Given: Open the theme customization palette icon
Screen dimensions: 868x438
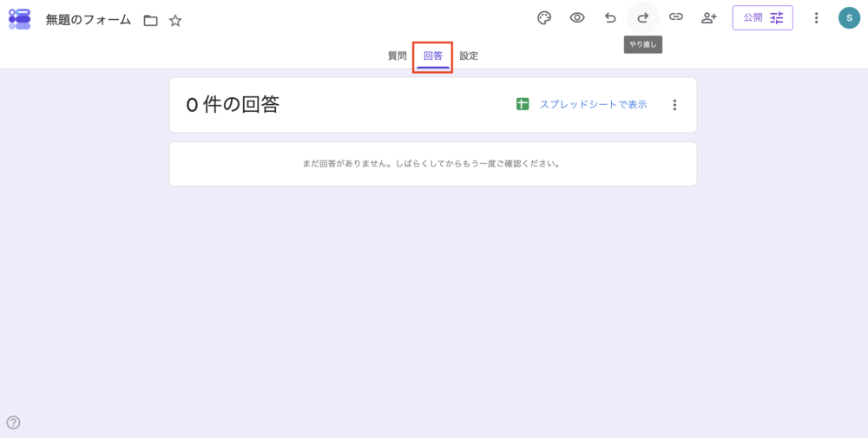Looking at the screenshot, I should point(545,17).
